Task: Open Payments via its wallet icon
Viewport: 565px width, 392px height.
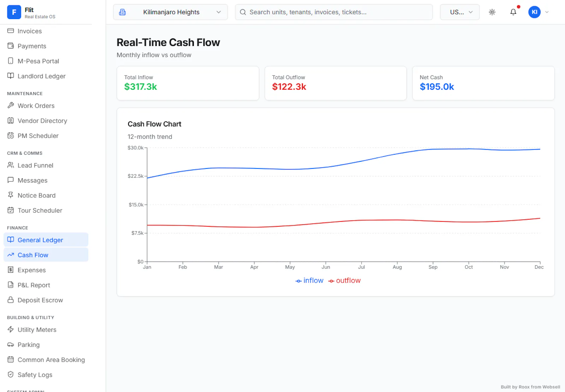Action: tap(11, 46)
